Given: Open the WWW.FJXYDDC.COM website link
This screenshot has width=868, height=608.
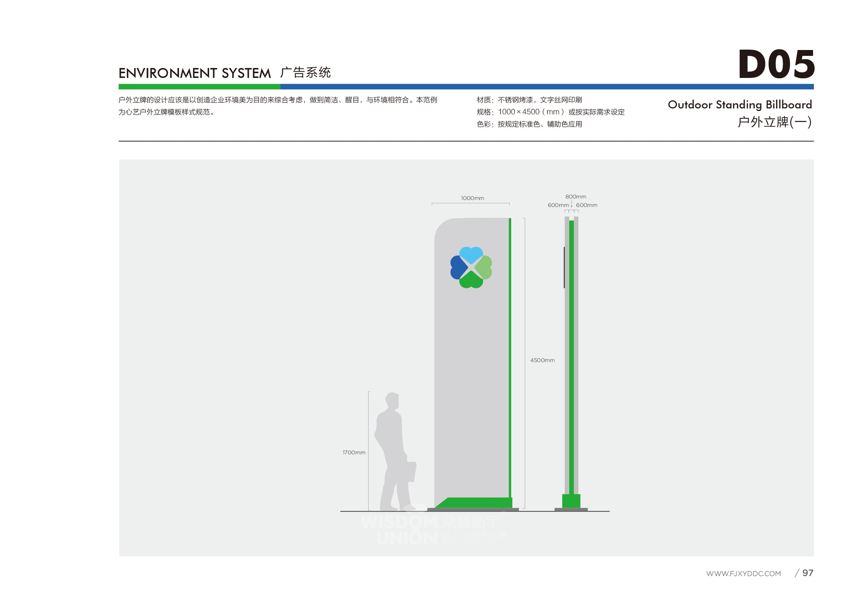Looking at the screenshot, I should (744, 573).
